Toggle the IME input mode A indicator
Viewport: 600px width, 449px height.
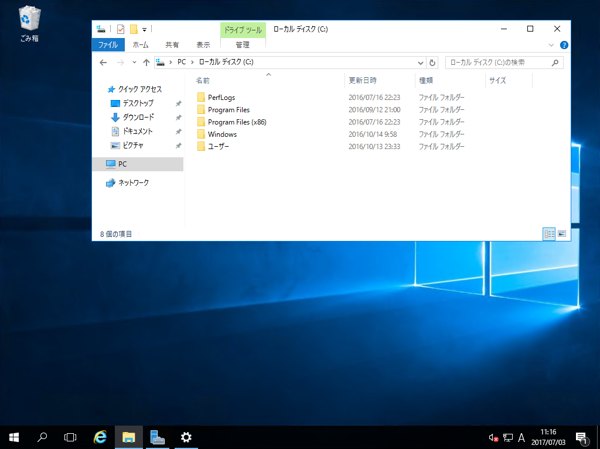point(521,437)
